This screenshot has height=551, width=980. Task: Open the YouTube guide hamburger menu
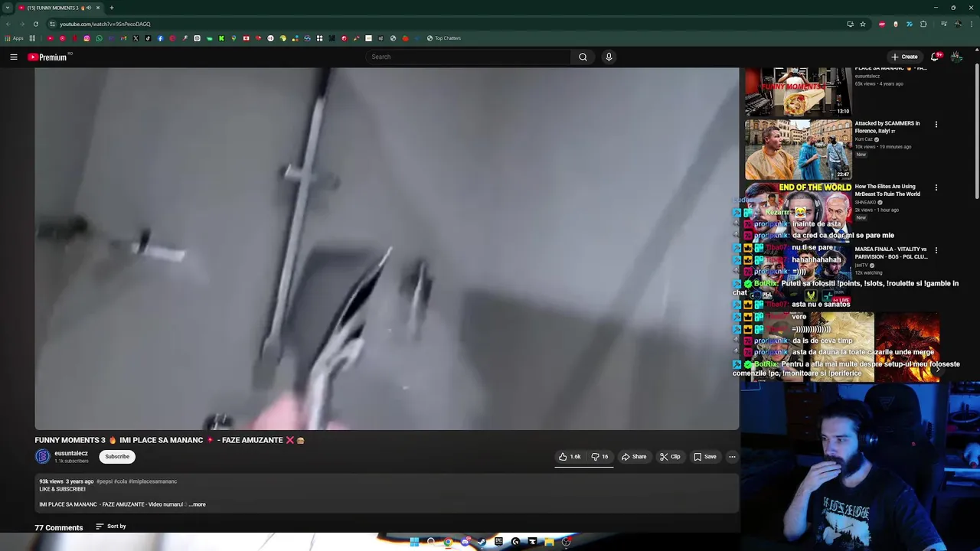pyautogui.click(x=13, y=57)
